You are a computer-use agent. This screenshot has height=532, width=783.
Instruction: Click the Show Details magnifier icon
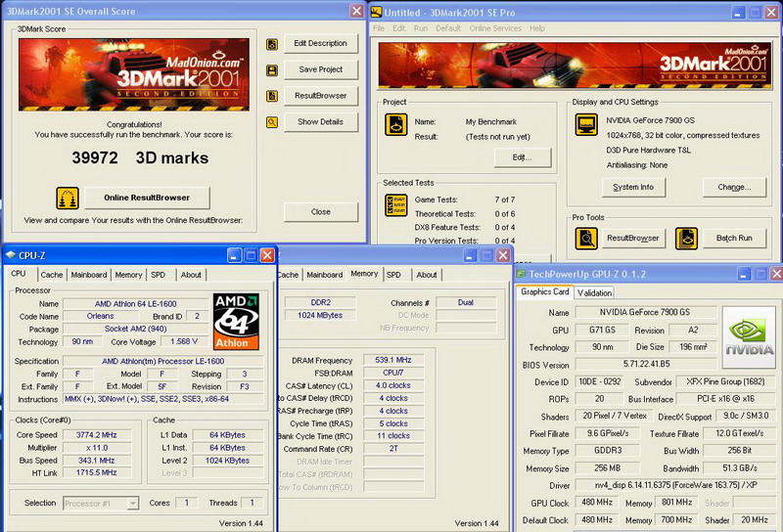272,122
